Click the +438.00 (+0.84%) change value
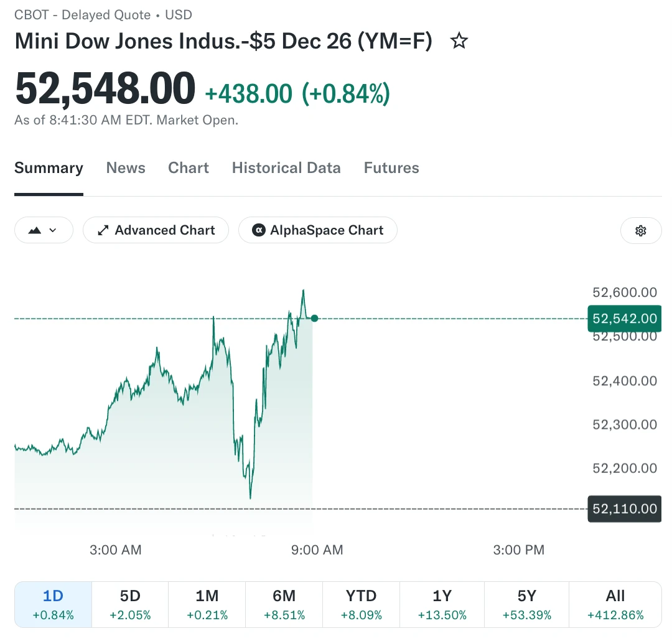The height and width of the screenshot is (641, 672). (x=297, y=93)
